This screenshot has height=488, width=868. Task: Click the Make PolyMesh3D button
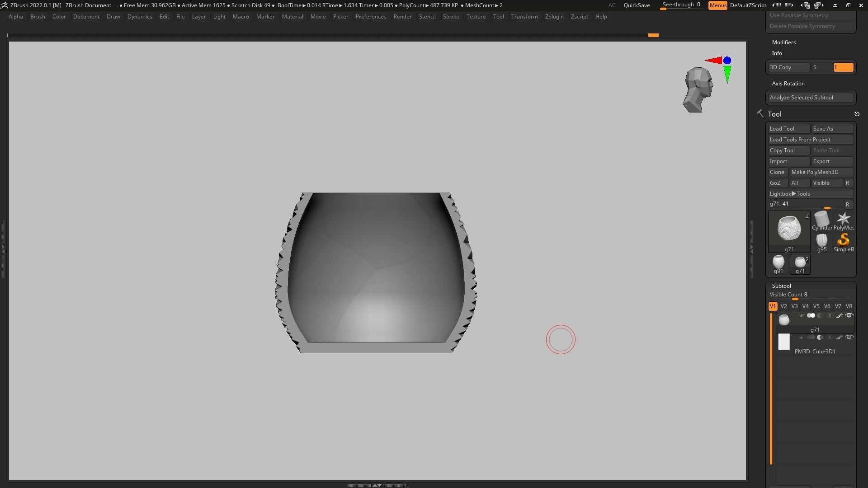tap(821, 172)
